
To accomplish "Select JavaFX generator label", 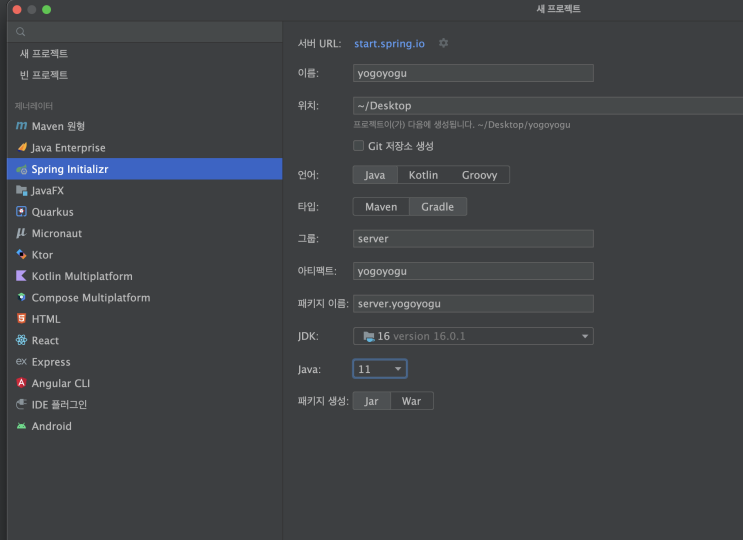I will coord(47,190).
